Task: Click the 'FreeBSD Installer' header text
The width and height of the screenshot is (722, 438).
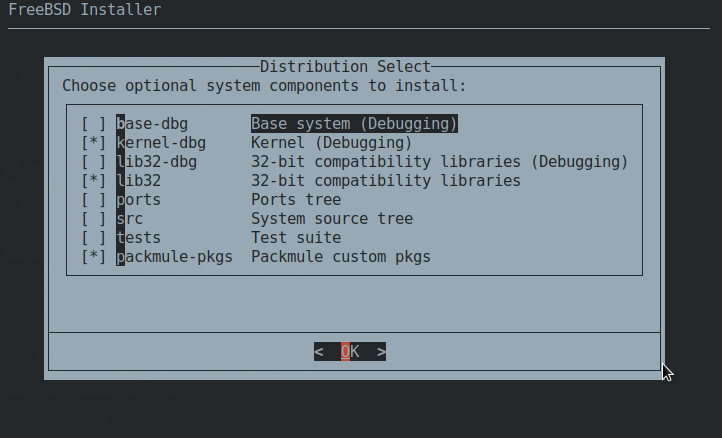Action: tap(85, 9)
